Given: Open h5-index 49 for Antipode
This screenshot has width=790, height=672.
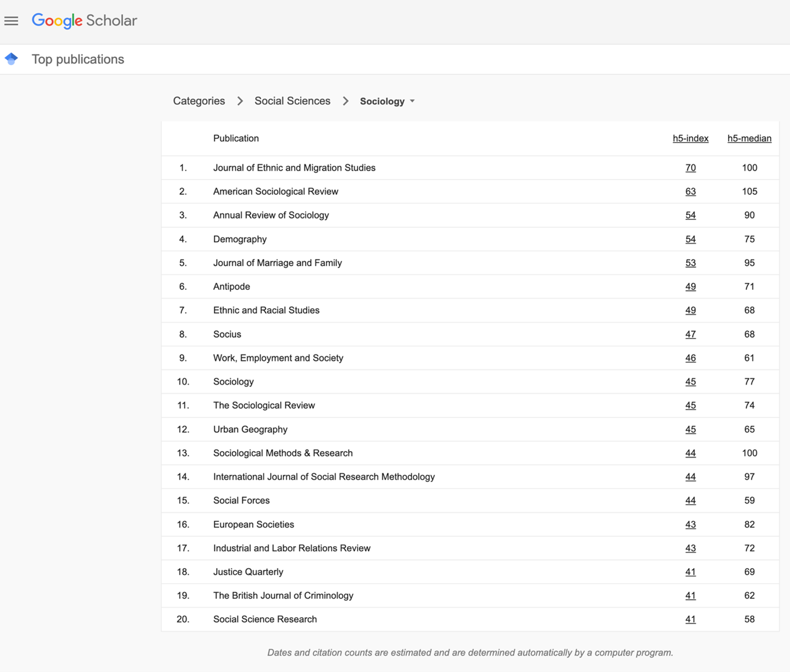Looking at the screenshot, I should click(690, 287).
